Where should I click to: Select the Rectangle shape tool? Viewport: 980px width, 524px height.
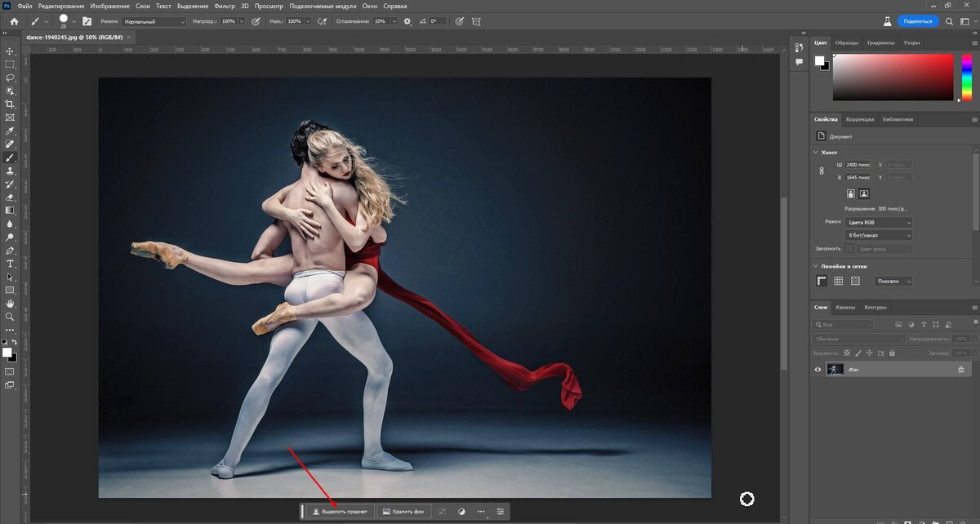(10, 290)
